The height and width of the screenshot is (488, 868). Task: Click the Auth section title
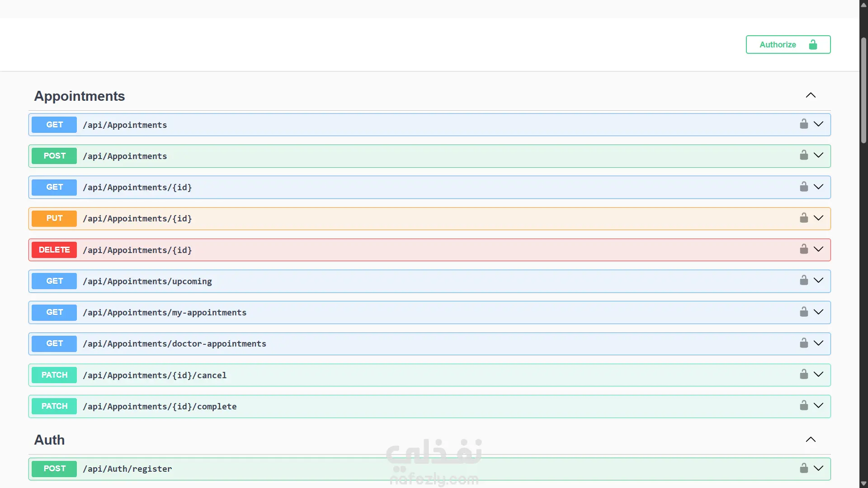(50, 440)
